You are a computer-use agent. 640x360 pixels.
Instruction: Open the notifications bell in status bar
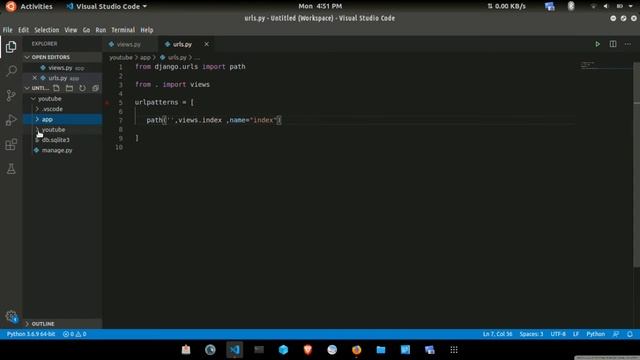click(630, 334)
